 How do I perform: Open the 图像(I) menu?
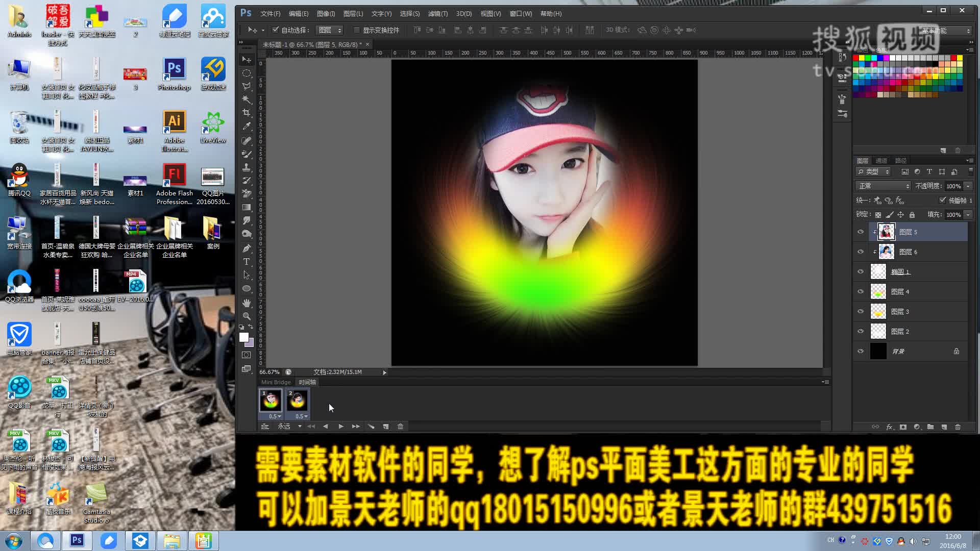pos(326,14)
